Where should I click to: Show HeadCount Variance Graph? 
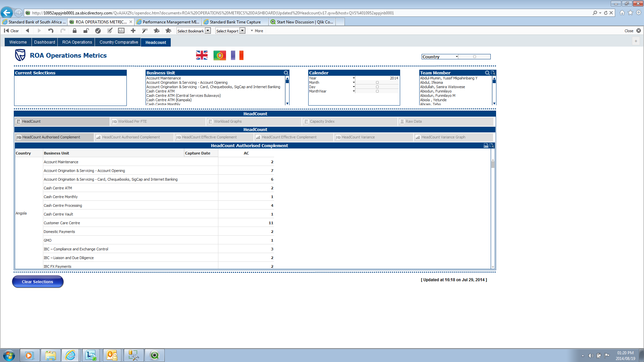point(453,137)
